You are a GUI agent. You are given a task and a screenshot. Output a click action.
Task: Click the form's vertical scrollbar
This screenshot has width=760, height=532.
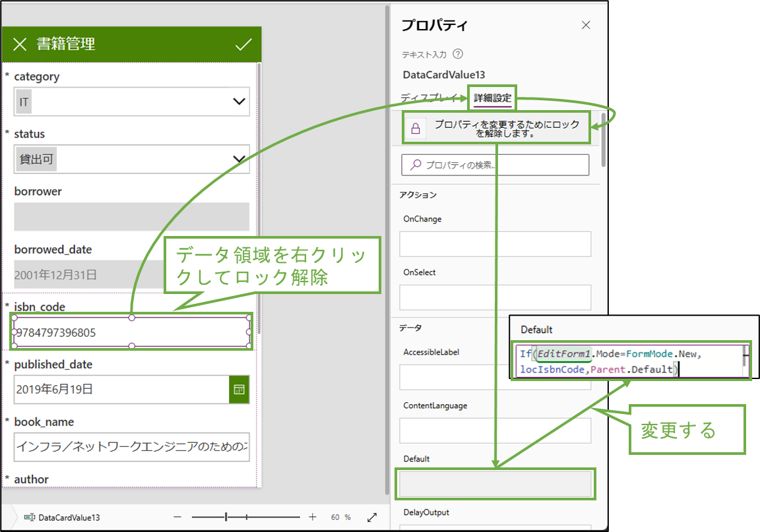259,198
